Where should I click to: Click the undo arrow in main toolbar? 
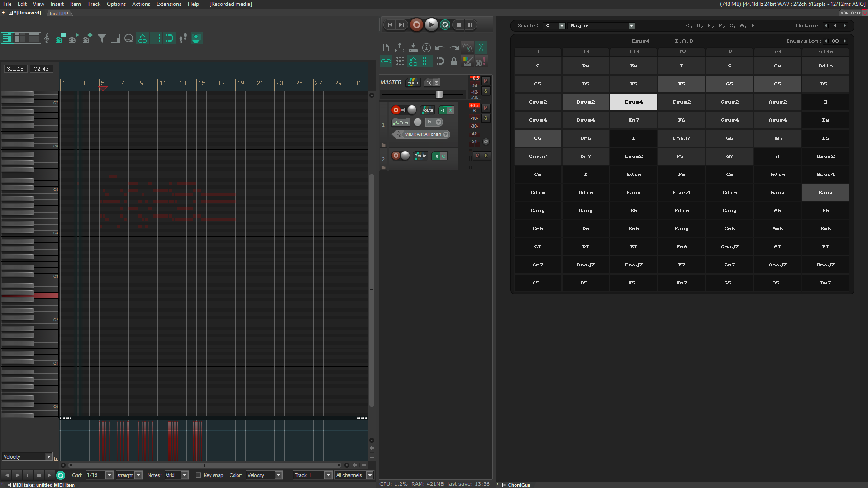point(440,47)
